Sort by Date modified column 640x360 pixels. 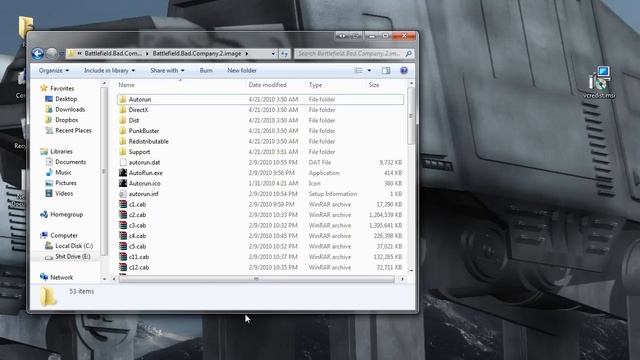pyautogui.click(x=267, y=85)
